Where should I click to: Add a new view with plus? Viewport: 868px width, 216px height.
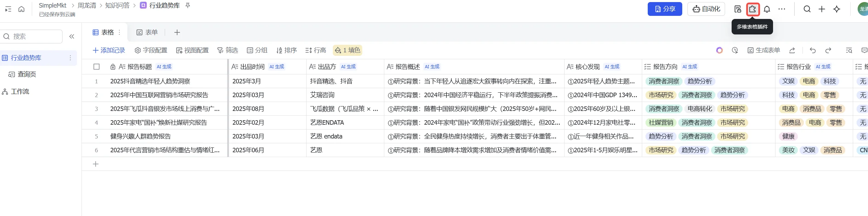pos(177,32)
